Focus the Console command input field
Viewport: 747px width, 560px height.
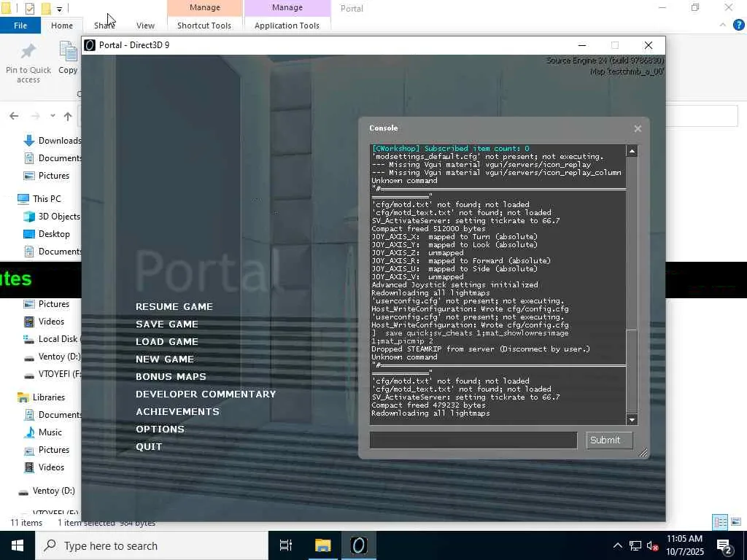473,440
